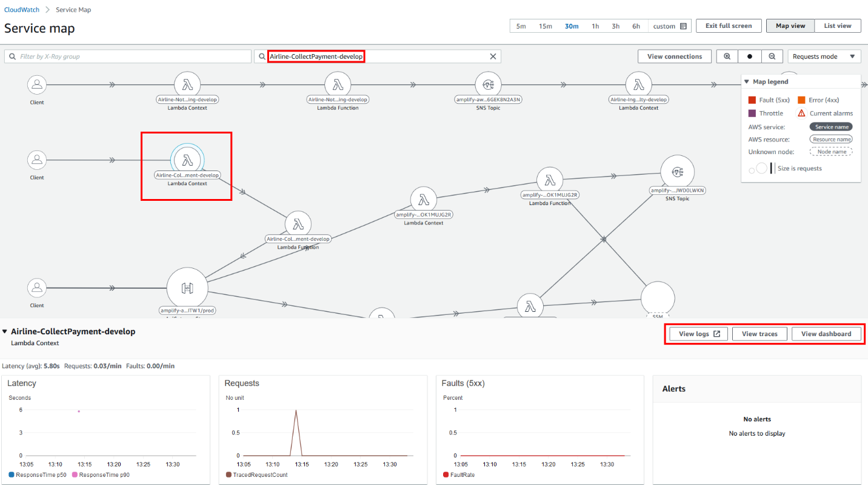Switch to Map view
This screenshot has width=868, height=486.
point(790,25)
